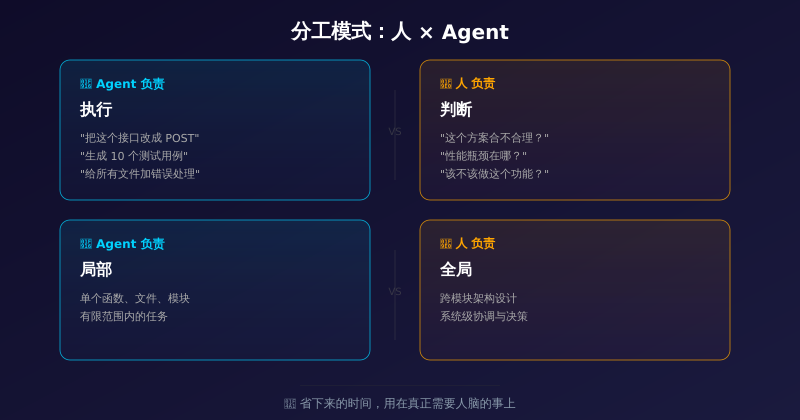Viewport: 800px width, 420px height.
Task: Select the slide title 分工模式：人 × Agent
Action: pyautogui.click(x=400, y=32)
